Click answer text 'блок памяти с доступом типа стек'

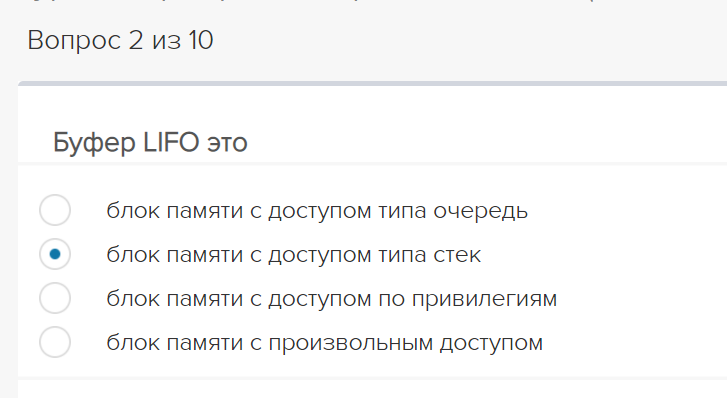[293, 255]
